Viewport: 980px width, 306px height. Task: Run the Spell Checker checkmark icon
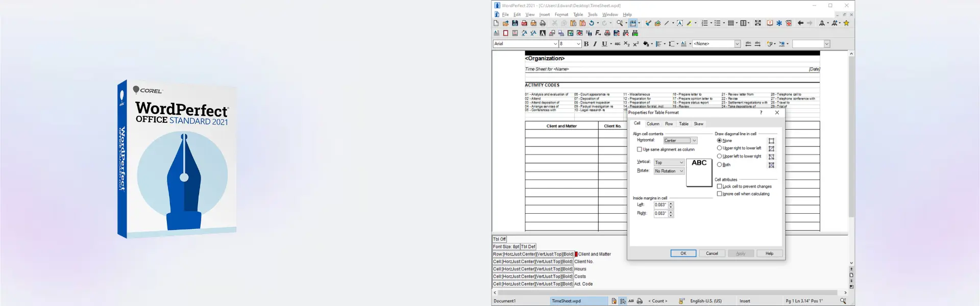point(648,23)
